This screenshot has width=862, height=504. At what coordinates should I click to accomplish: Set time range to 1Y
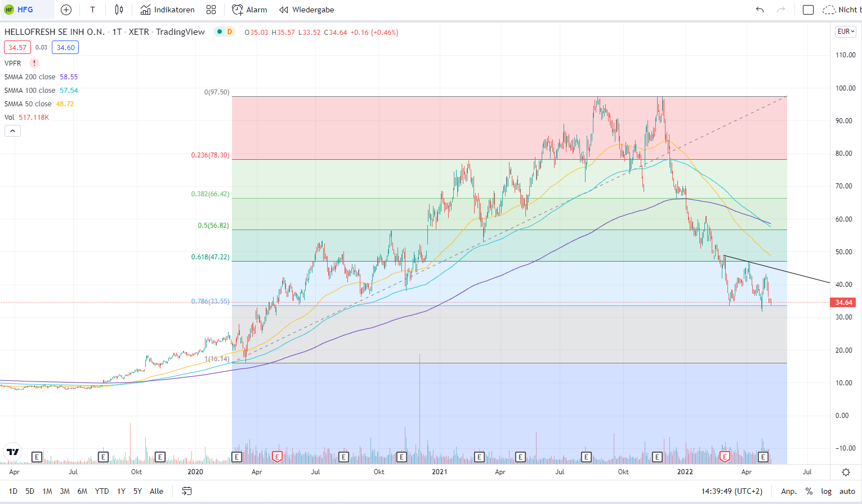tap(121, 491)
